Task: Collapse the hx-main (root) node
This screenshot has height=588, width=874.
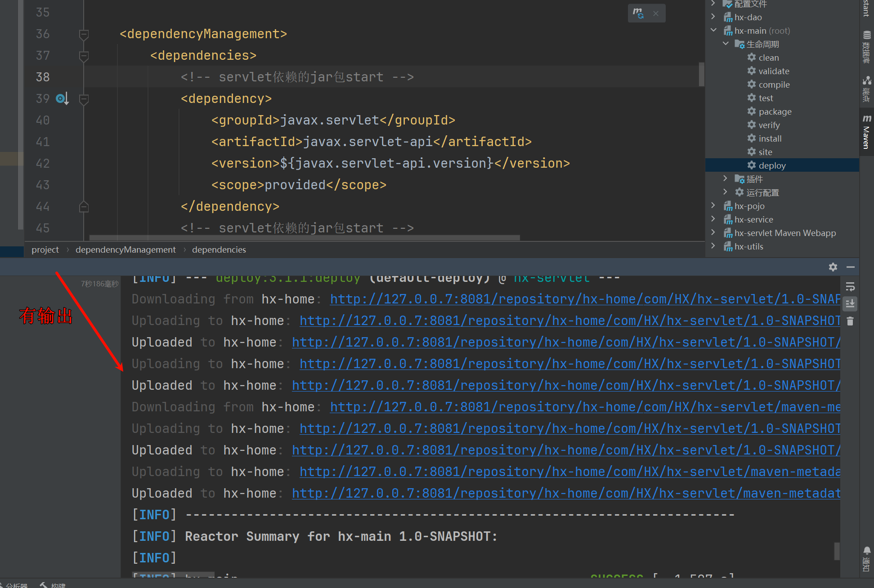Action: click(x=713, y=31)
